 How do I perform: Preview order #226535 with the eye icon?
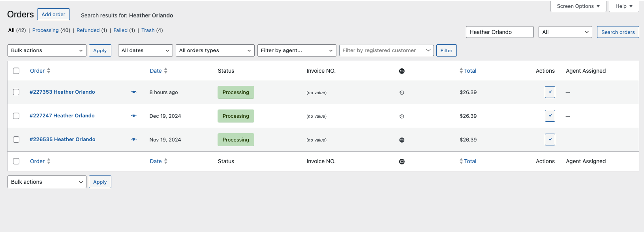(134, 140)
